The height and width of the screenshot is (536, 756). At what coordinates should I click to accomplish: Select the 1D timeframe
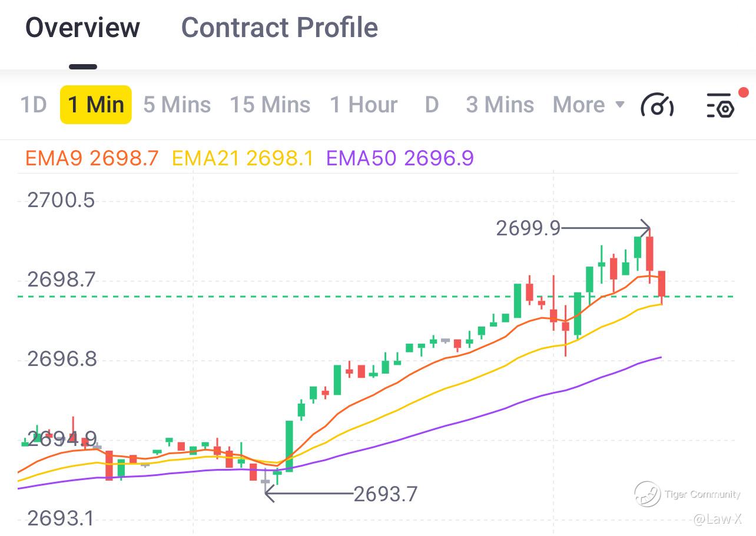pyautogui.click(x=33, y=105)
